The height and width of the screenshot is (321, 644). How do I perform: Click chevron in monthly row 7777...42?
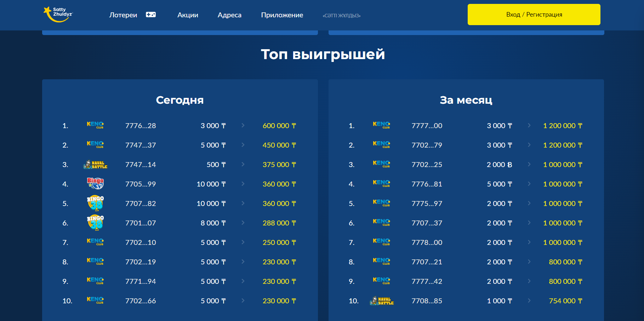tap(529, 281)
